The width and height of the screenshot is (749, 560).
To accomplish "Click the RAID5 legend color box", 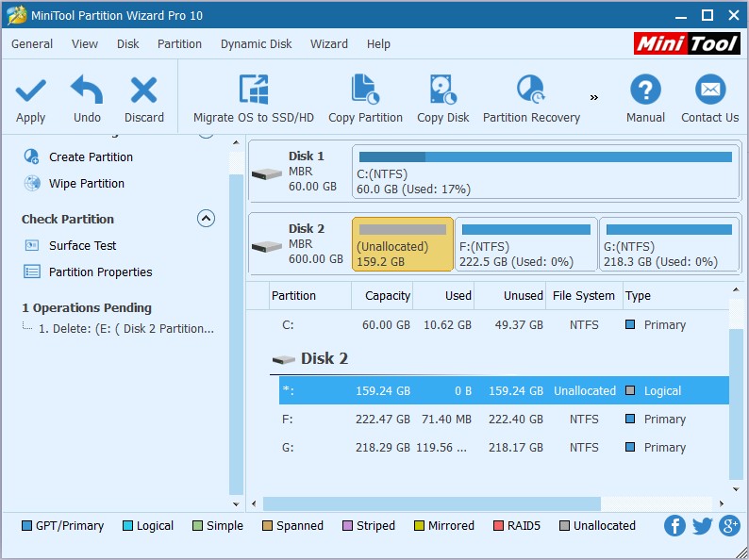I will pyautogui.click(x=498, y=526).
